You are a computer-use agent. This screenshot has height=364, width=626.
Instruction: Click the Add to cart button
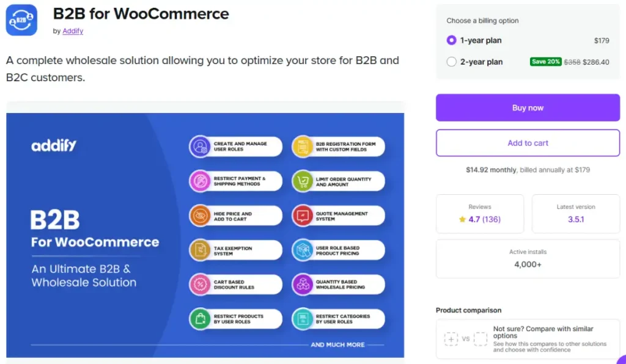point(528,143)
